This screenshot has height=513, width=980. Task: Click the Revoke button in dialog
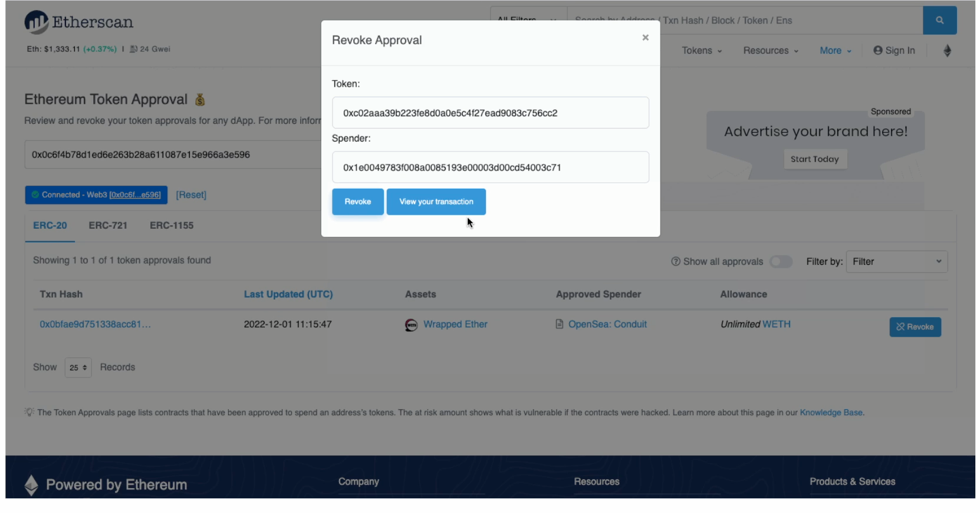click(358, 202)
